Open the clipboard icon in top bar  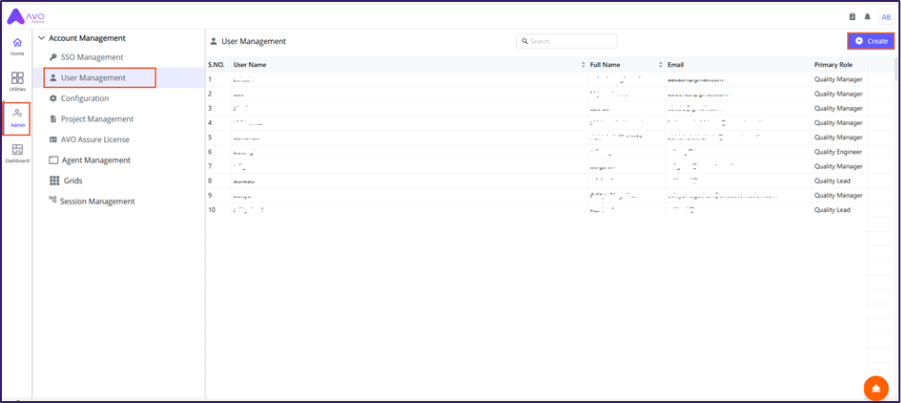click(852, 17)
